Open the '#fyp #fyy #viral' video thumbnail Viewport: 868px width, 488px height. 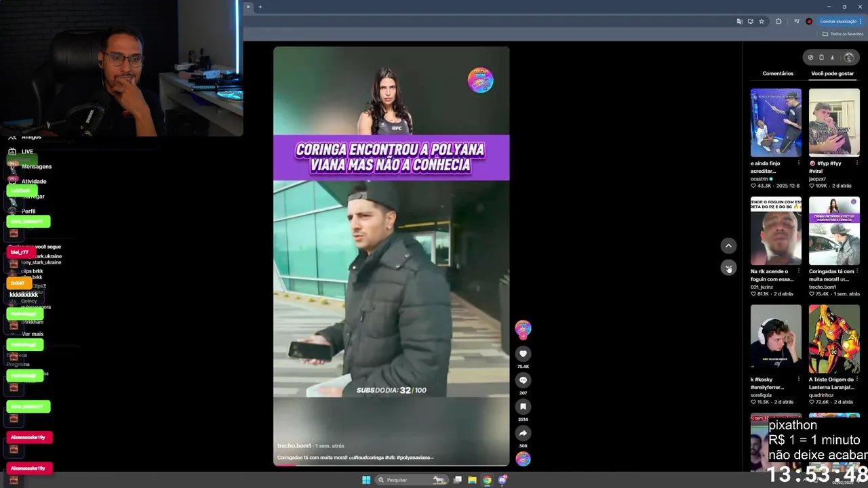pyautogui.click(x=834, y=123)
